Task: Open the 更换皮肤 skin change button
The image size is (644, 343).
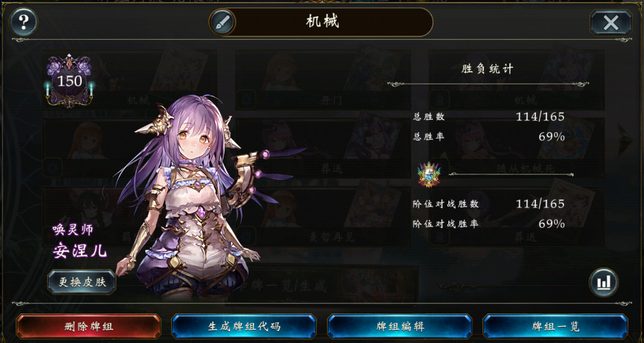Action: [x=82, y=282]
